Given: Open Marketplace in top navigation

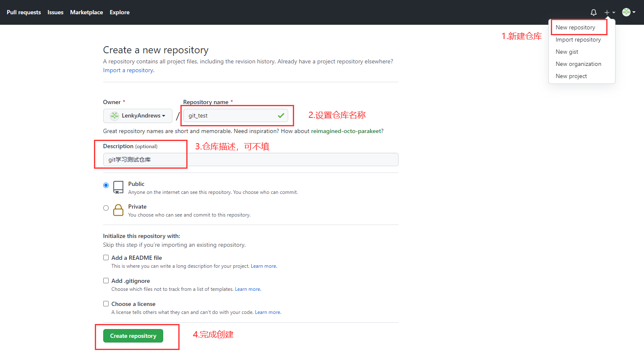Looking at the screenshot, I should tap(86, 12).
